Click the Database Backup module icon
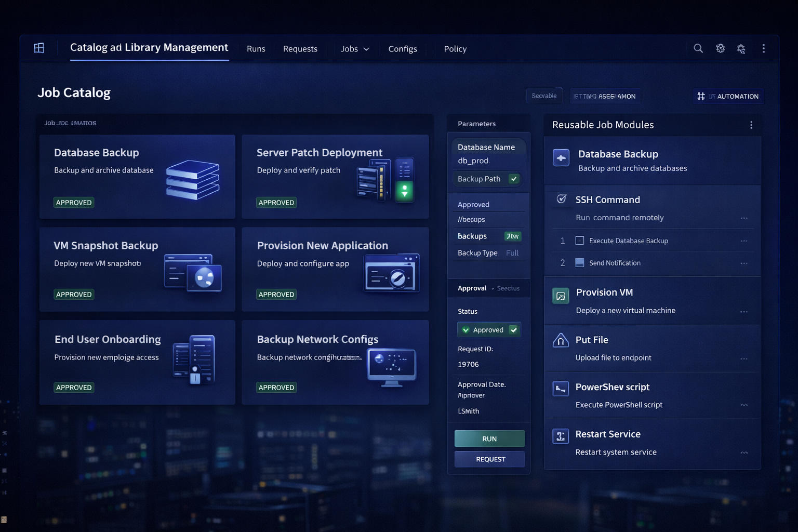This screenshot has width=798, height=532. click(x=561, y=158)
